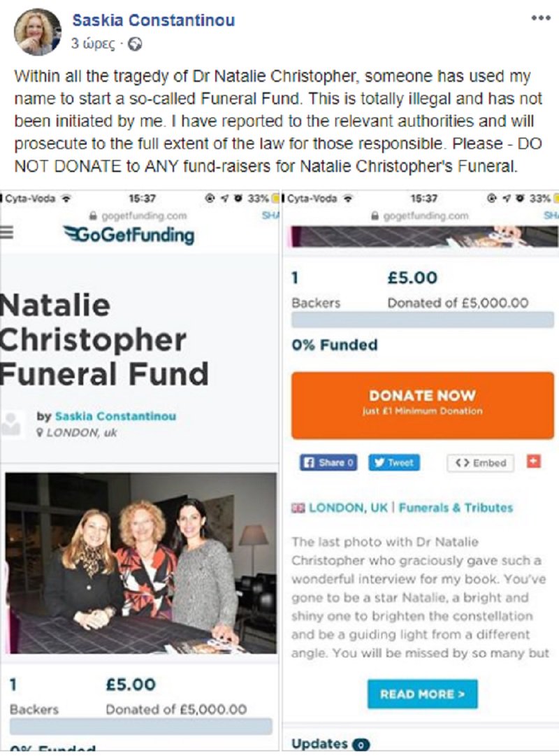This screenshot has width=559, height=756.
Task: Open the three-dots post options menu
Action: pyautogui.click(x=540, y=18)
